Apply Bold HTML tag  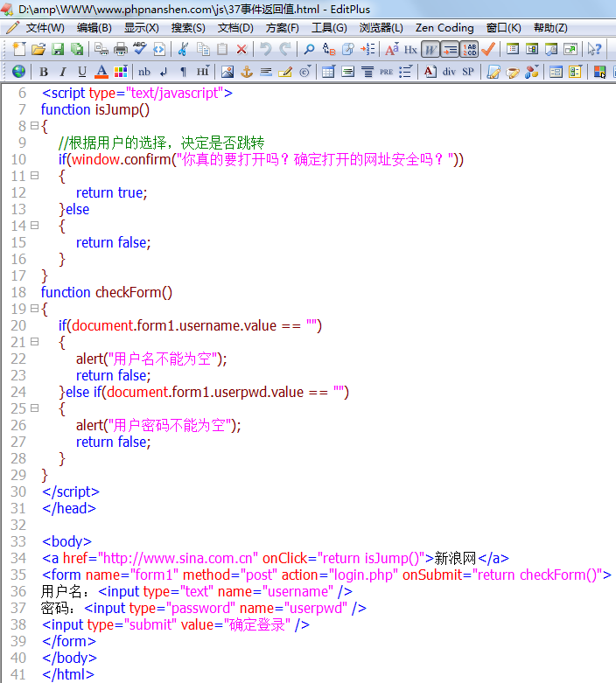[x=44, y=72]
